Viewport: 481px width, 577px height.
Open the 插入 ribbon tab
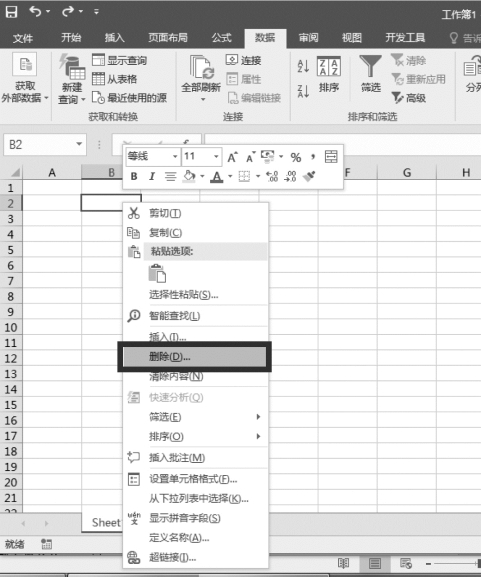pyautogui.click(x=114, y=38)
